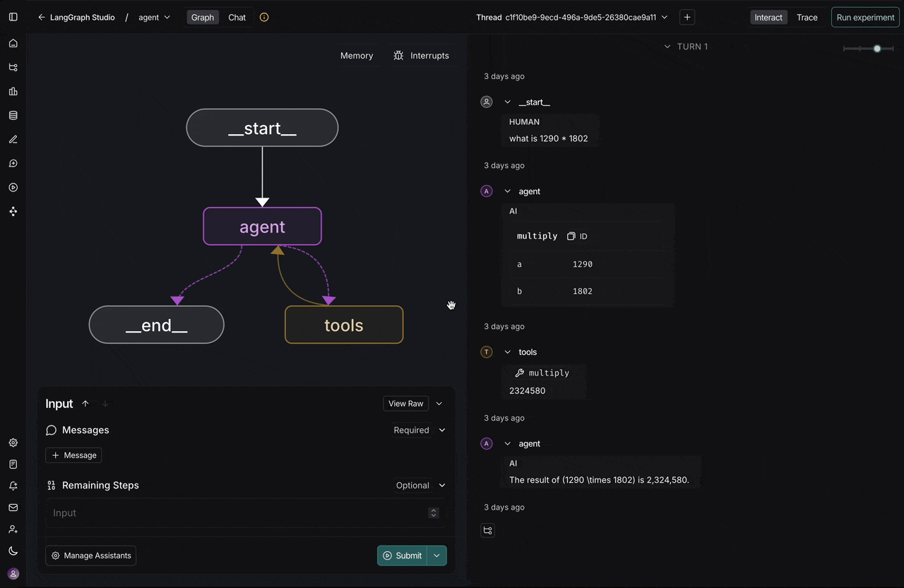
Task: Open the Submit button dropdown arrow
Action: (436, 556)
